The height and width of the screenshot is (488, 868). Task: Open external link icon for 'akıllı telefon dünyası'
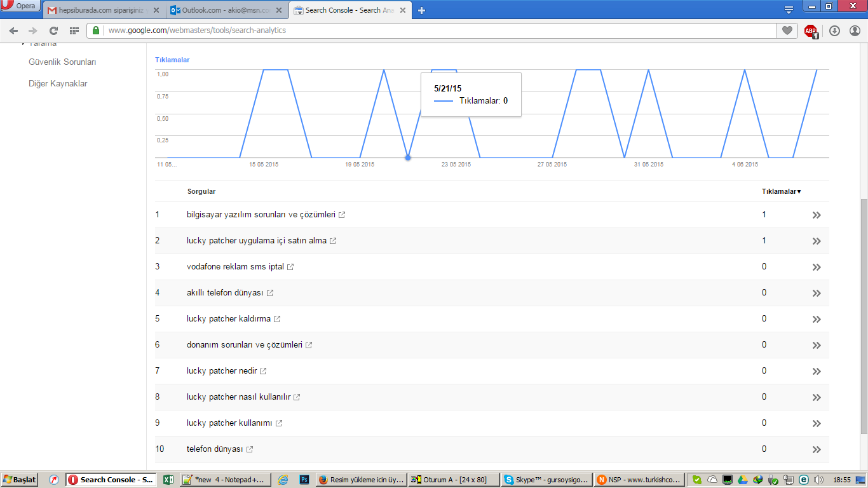(x=270, y=293)
